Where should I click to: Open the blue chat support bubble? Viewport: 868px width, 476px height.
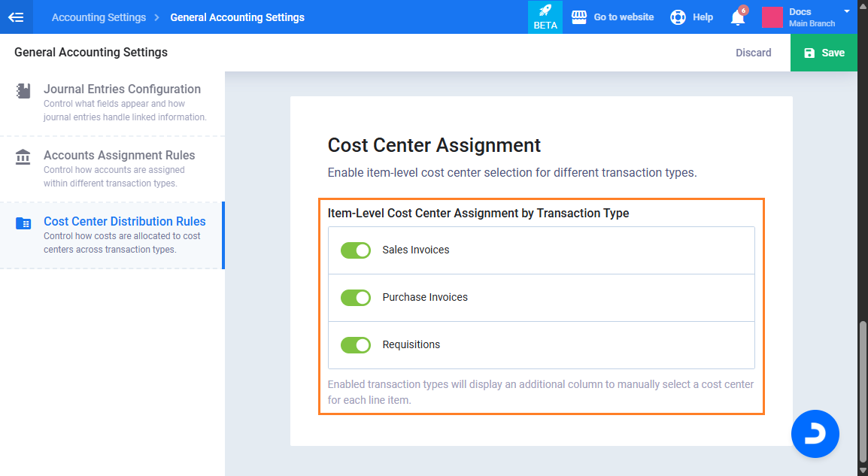pyautogui.click(x=815, y=433)
